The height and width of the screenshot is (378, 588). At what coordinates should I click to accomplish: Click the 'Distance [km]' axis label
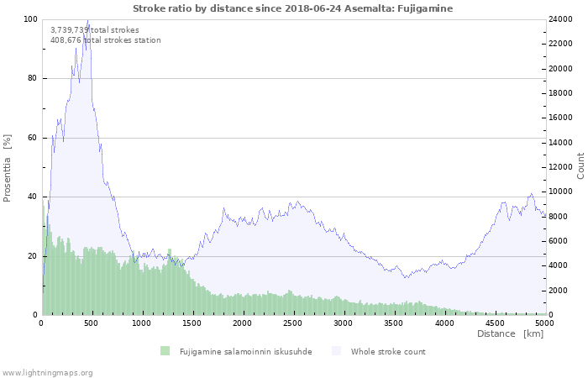tap(510, 333)
